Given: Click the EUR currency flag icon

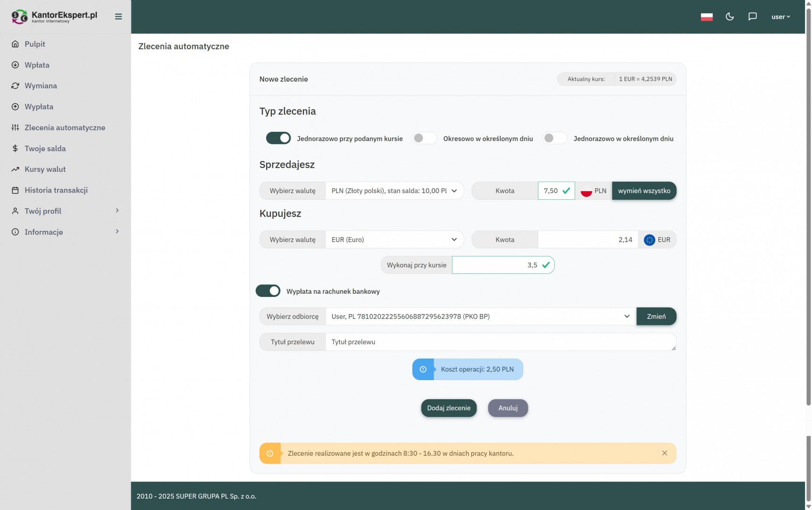Looking at the screenshot, I should coord(649,240).
